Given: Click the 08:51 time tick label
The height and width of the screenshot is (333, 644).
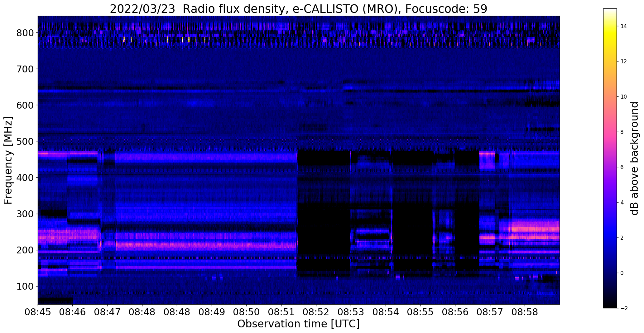Looking at the screenshot, I should tap(281, 313).
